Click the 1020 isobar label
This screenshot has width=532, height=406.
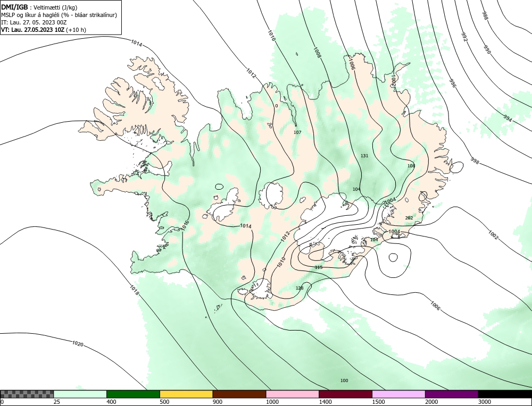78,344
